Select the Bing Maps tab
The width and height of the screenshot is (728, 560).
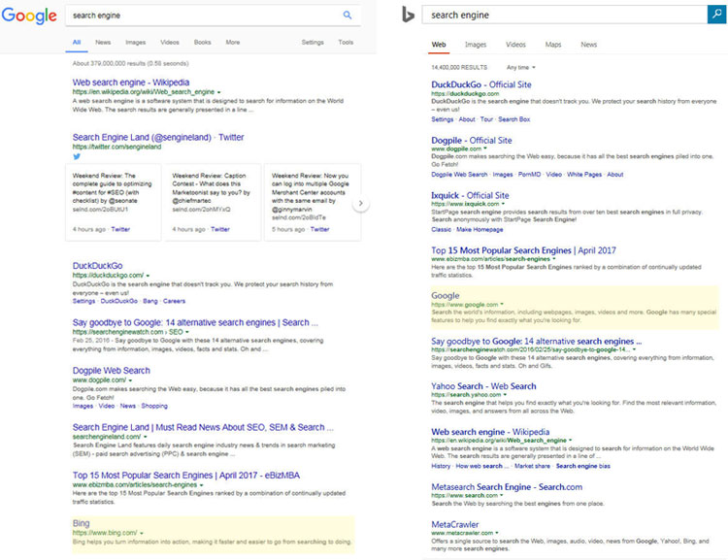point(553,45)
